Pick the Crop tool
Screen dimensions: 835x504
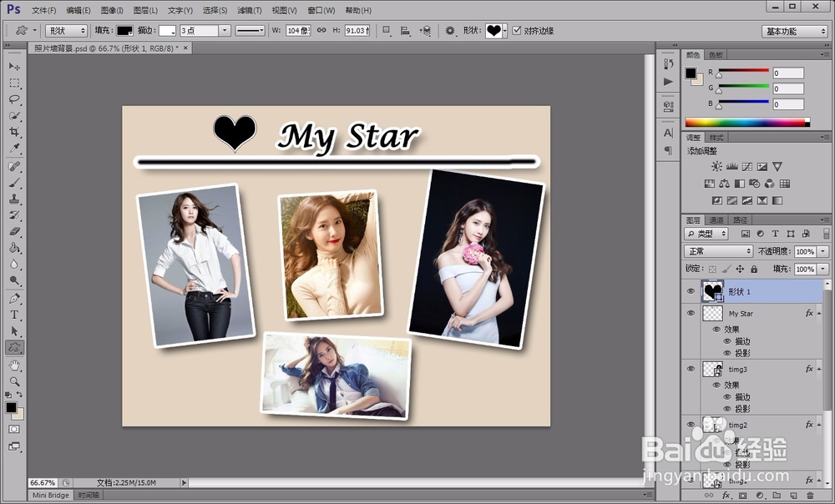tap(14, 132)
